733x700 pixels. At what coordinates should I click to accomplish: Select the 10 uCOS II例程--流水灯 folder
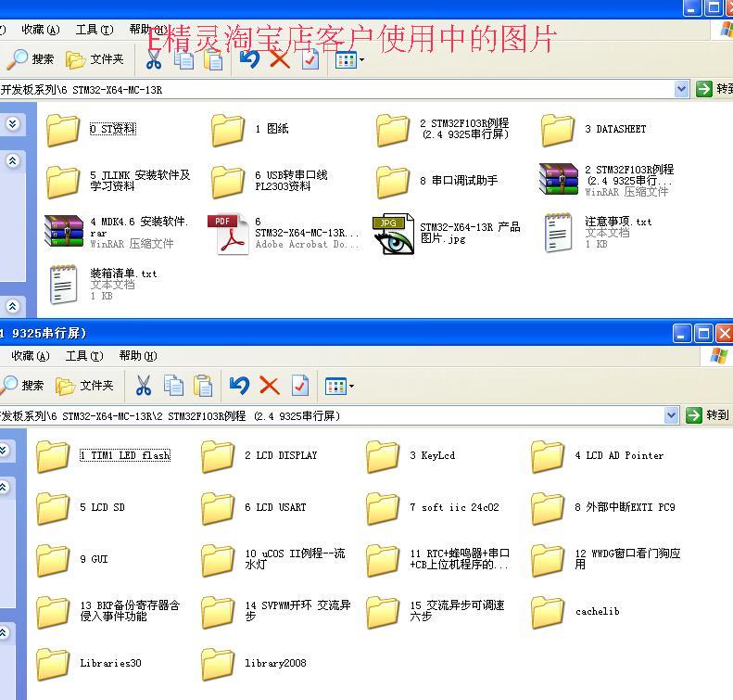coord(273,560)
